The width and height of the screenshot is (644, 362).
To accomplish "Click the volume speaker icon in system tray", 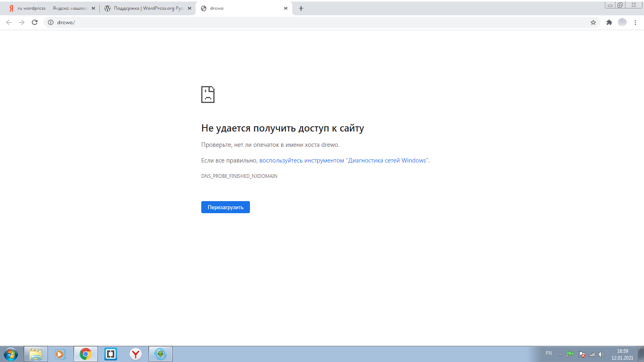I will 601,354.
